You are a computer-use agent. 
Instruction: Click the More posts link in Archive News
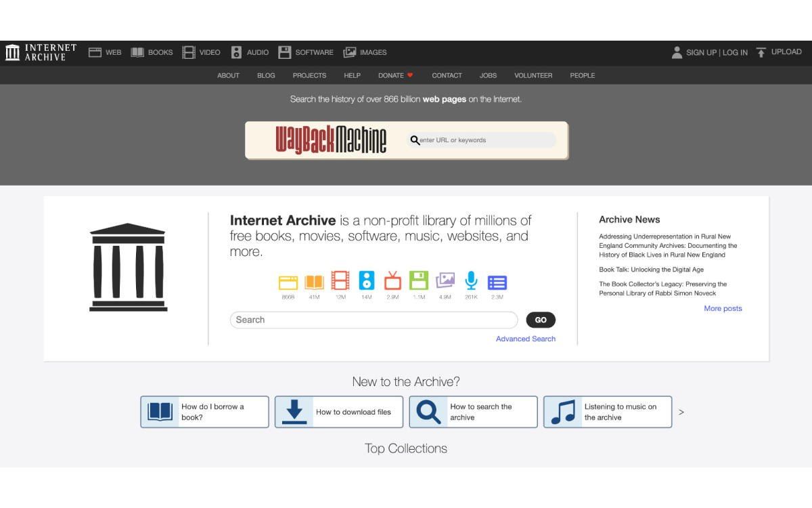point(723,308)
